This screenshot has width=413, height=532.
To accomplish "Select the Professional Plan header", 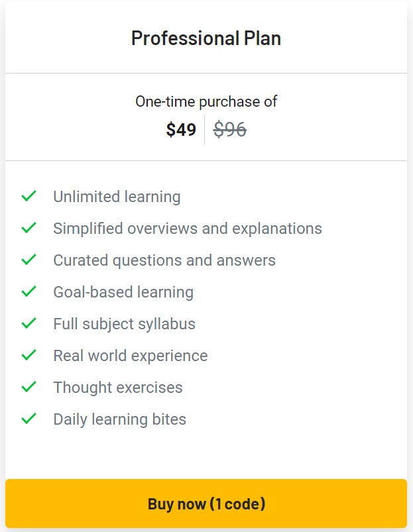I will [206, 38].
